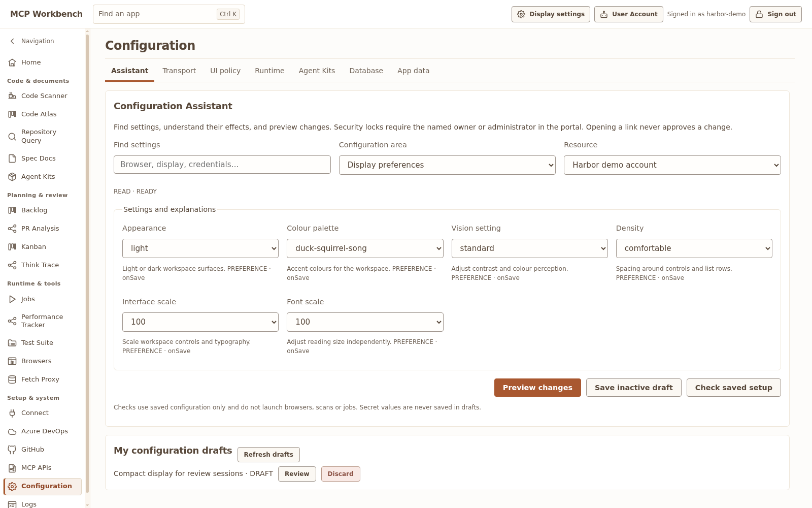Click the Code Atlas icon
Viewport: 812px width, 508px height.
(x=12, y=114)
